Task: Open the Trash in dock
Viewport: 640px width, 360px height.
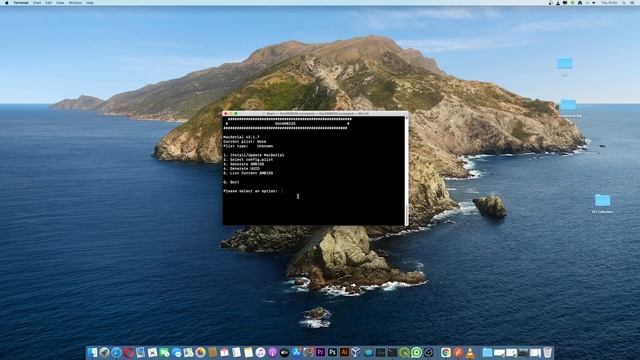Action: [547, 352]
